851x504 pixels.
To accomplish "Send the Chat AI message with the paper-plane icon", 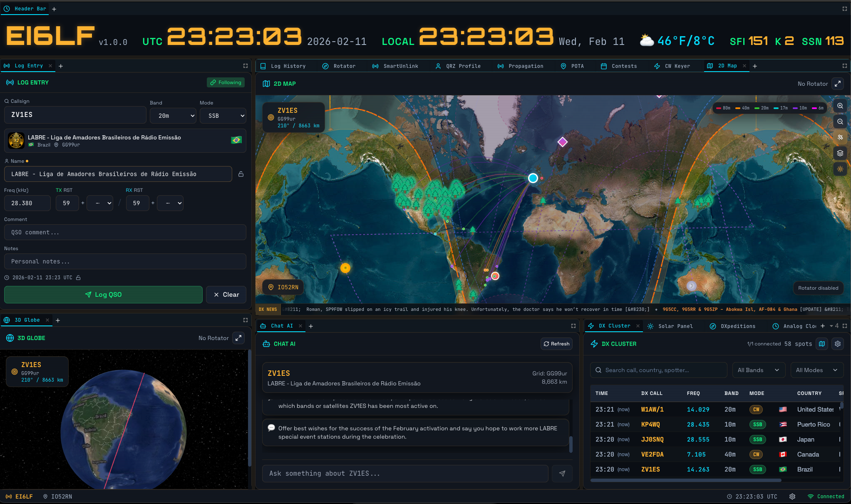I will pyautogui.click(x=562, y=474).
